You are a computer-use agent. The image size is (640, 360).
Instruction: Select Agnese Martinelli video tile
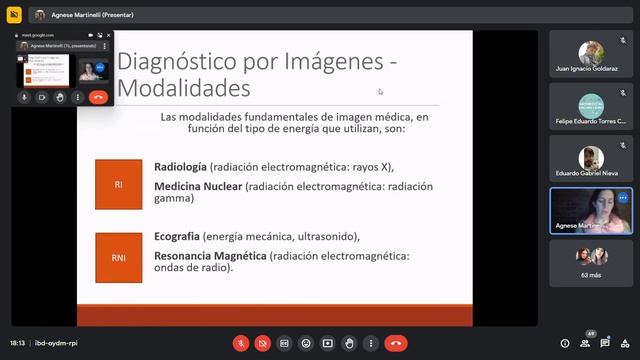[591, 211]
